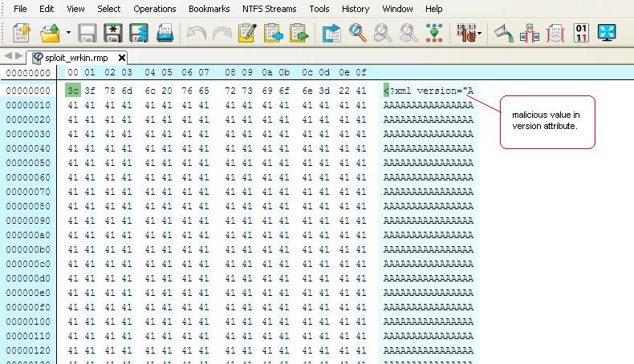Click the Print toolbar icon
This screenshot has height=364, width=634.
point(165,33)
